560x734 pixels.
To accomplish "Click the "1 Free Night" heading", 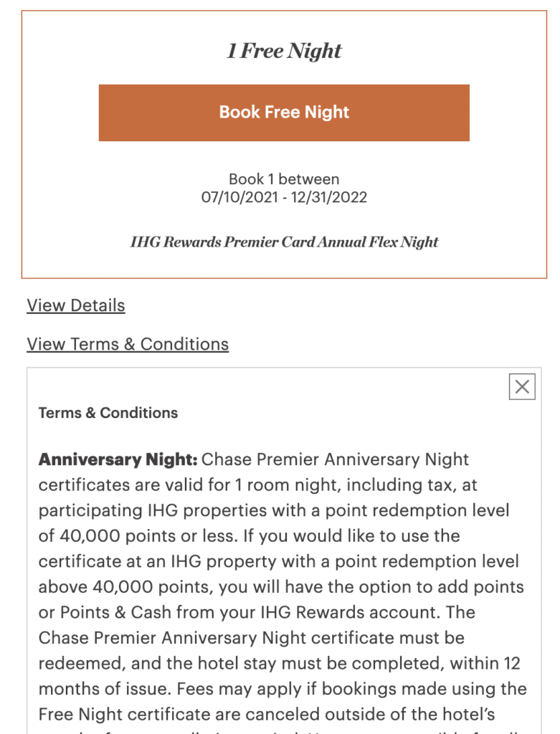I will pyautogui.click(x=284, y=51).
